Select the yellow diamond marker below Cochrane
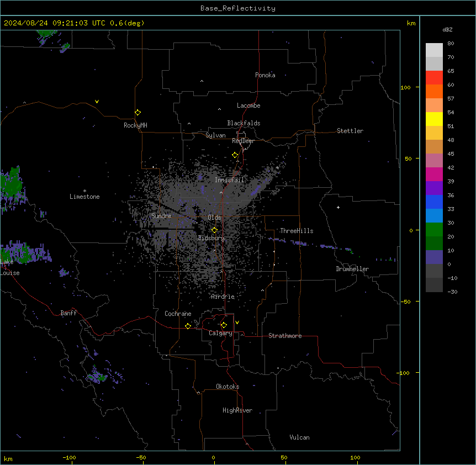 [x=188, y=326]
